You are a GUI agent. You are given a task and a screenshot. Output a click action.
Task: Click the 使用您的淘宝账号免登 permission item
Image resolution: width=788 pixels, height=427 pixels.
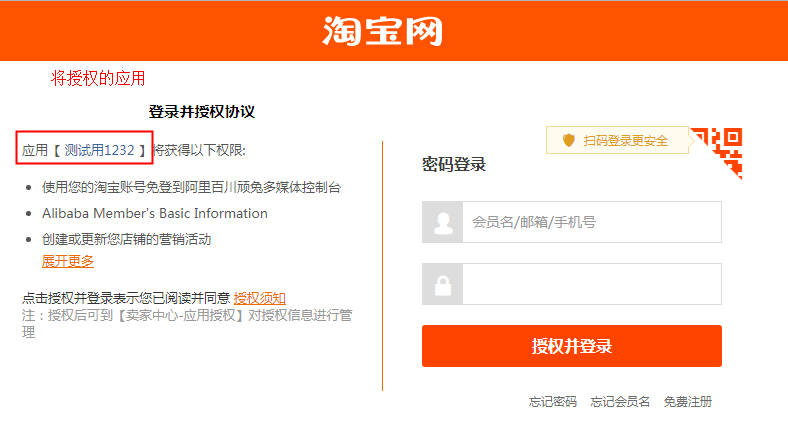pyautogui.click(x=191, y=187)
